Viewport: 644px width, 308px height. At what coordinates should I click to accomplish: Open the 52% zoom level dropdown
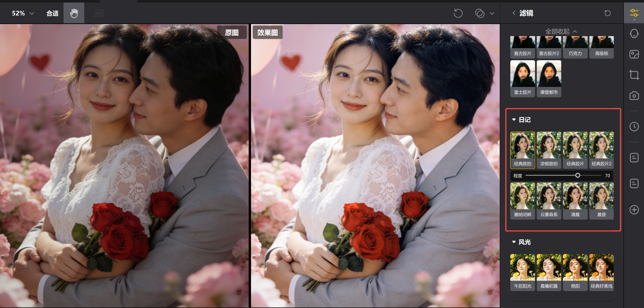coord(23,13)
